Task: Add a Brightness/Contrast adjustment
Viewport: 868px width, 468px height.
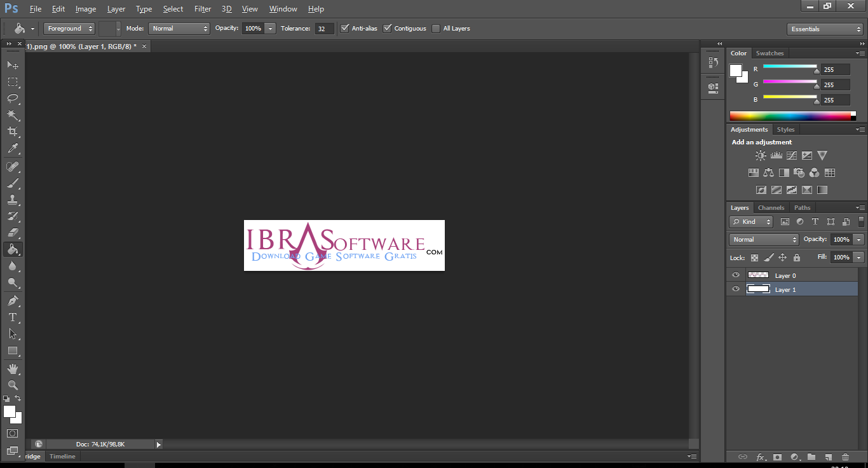Action: click(x=761, y=155)
